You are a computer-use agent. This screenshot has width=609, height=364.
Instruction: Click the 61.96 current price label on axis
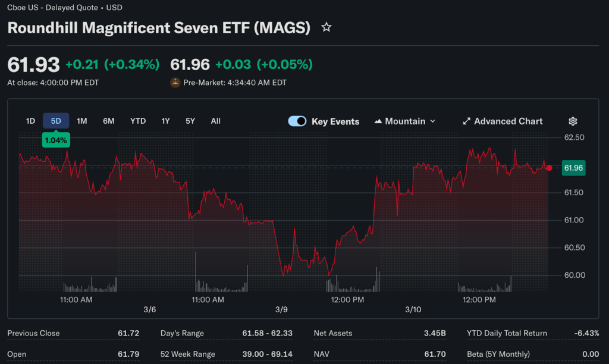click(573, 168)
